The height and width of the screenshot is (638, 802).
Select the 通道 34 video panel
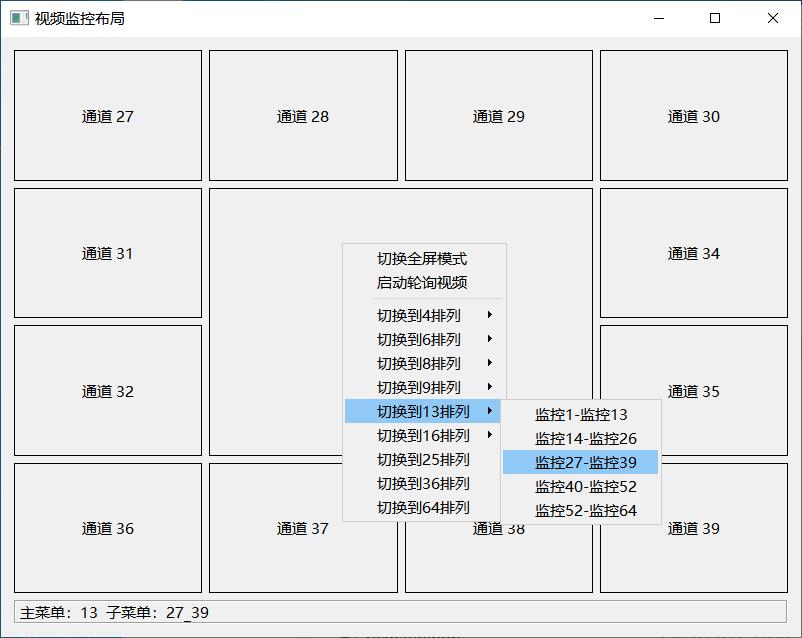click(x=693, y=253)
